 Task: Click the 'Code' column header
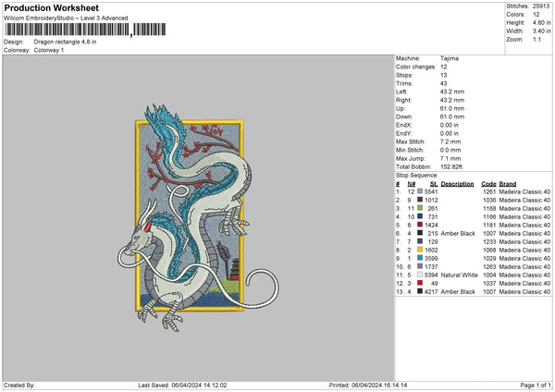tap(488, 184)
